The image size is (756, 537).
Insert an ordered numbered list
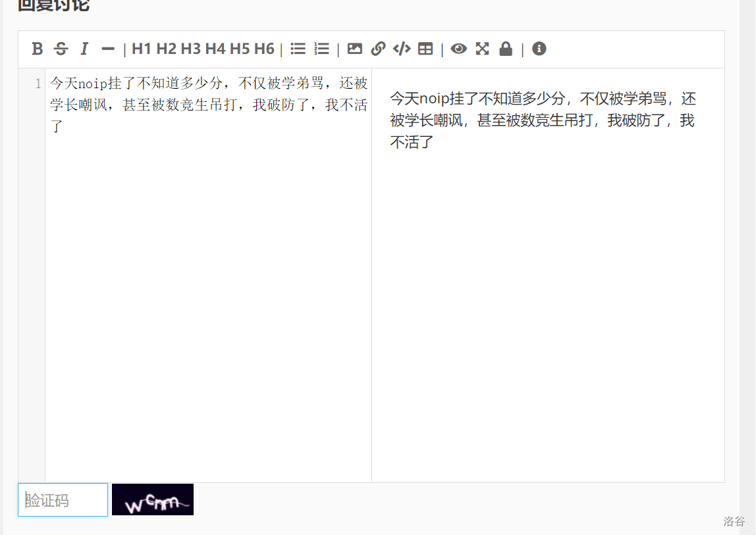tap(321, 49)
